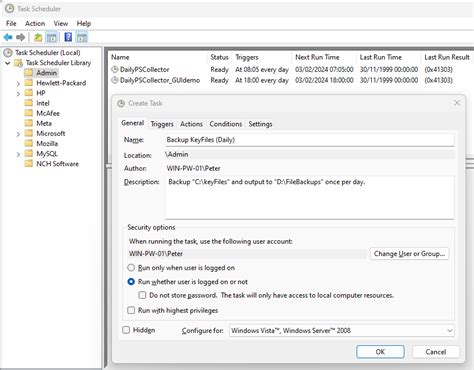Click the task Name input field
Image resolution: width=474 pixels, height=370 pixels.
pyautogui.click(x=310, y=140)
